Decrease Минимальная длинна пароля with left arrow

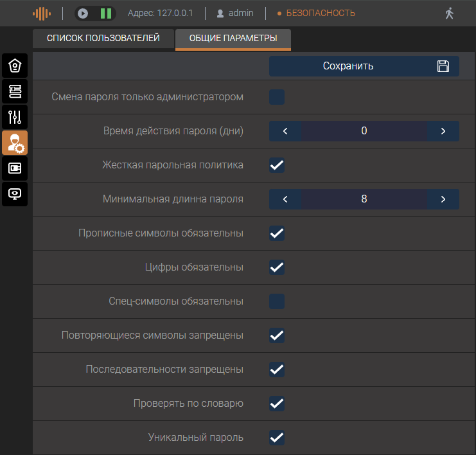[x=285, y=199]
